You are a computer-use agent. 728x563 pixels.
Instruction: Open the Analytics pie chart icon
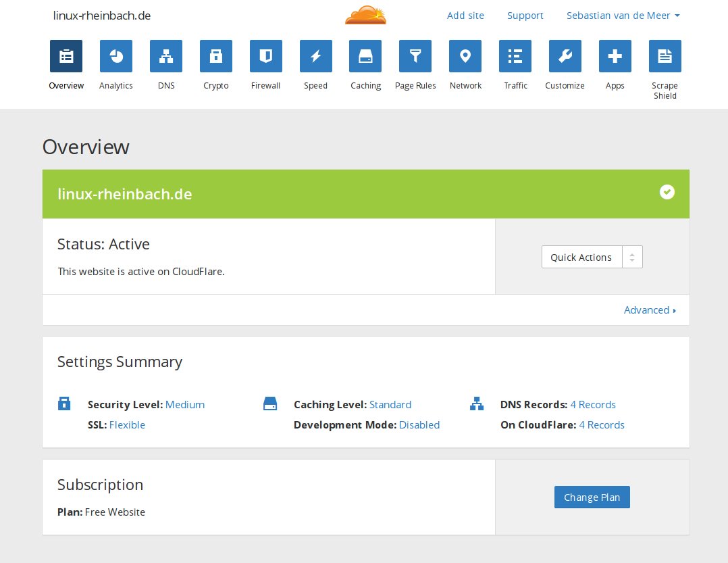[x=116, y=56]
